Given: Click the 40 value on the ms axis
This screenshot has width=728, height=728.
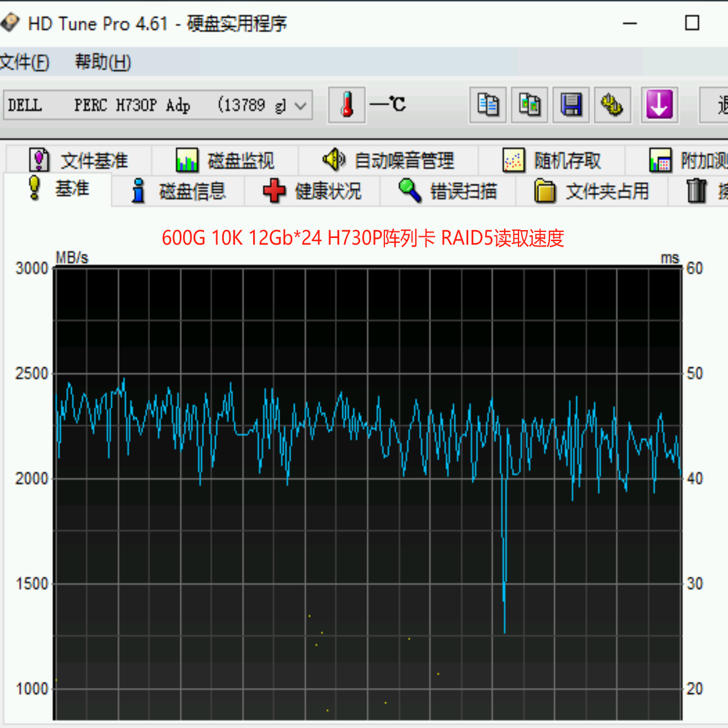Looking at the screenshot, I should point(695,478).
